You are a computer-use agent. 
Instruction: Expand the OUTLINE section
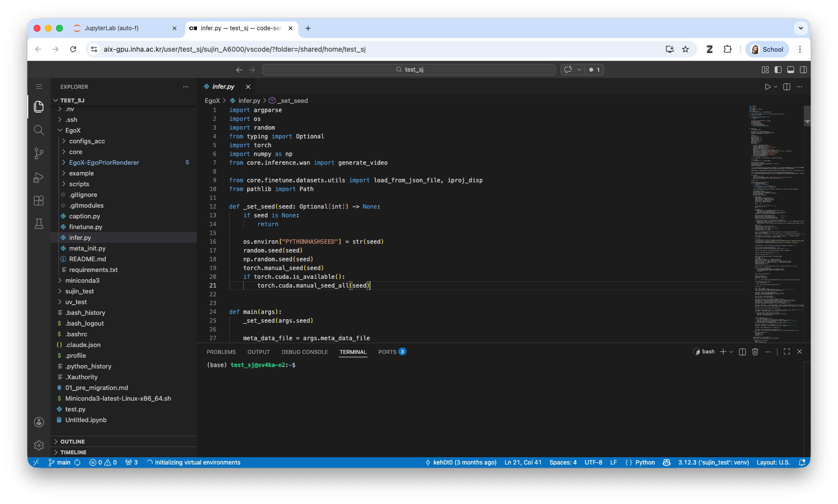124,442
